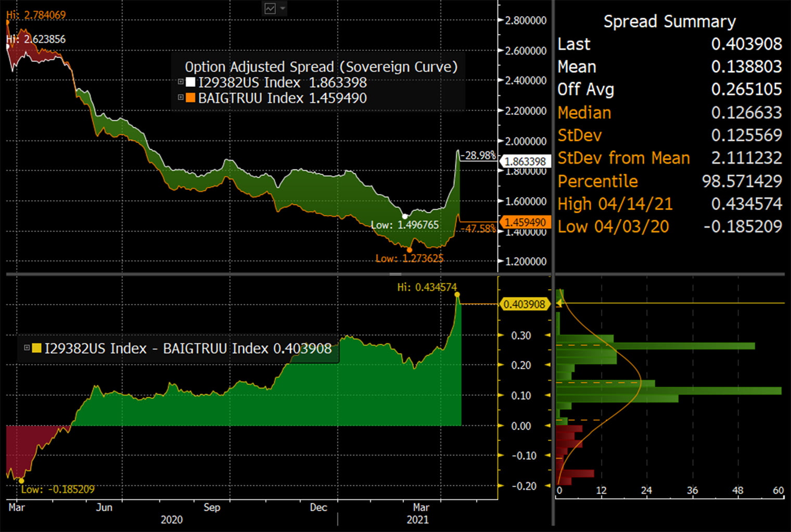Click the -28.98% change label
The height and width of the screenshot is (532, 791).
pyautogui.click(x=478, y=155)
